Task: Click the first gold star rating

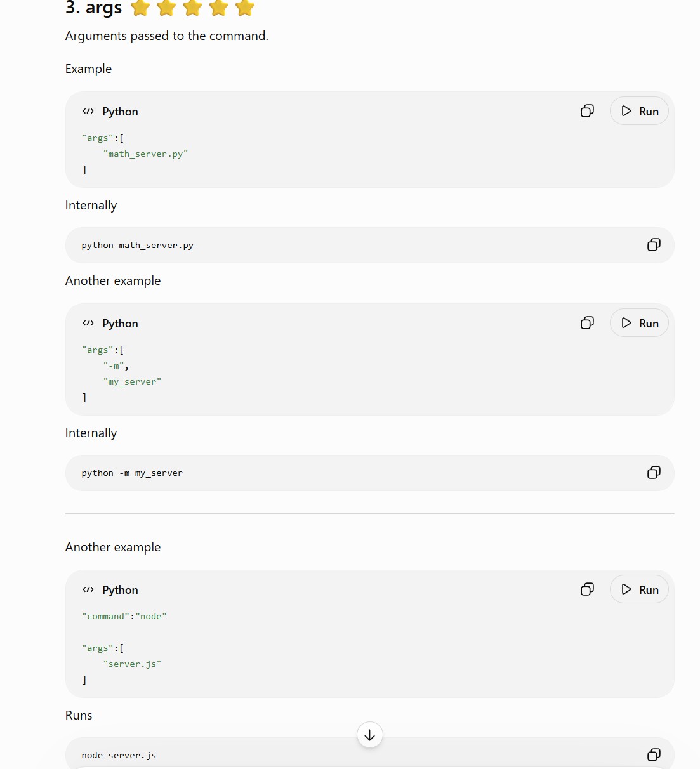Action: [140, 8]
